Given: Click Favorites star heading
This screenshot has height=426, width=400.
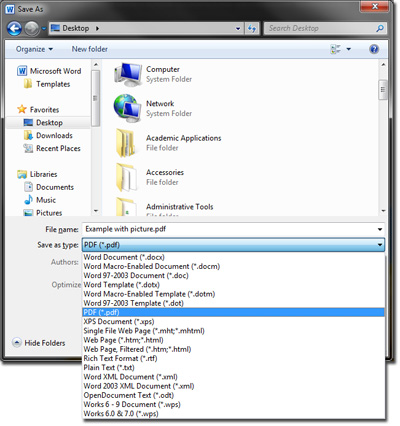Looking at the screenshot, I should point(38,109).
